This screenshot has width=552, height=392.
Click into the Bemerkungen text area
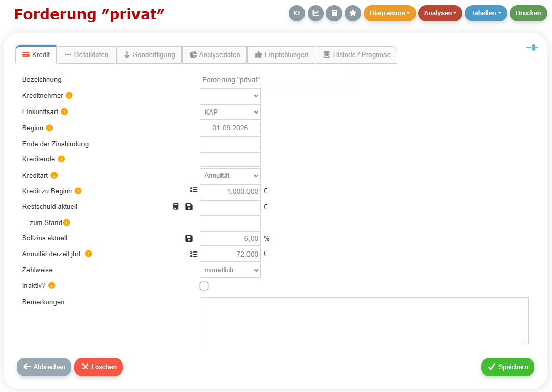click(x=364, y=321)
